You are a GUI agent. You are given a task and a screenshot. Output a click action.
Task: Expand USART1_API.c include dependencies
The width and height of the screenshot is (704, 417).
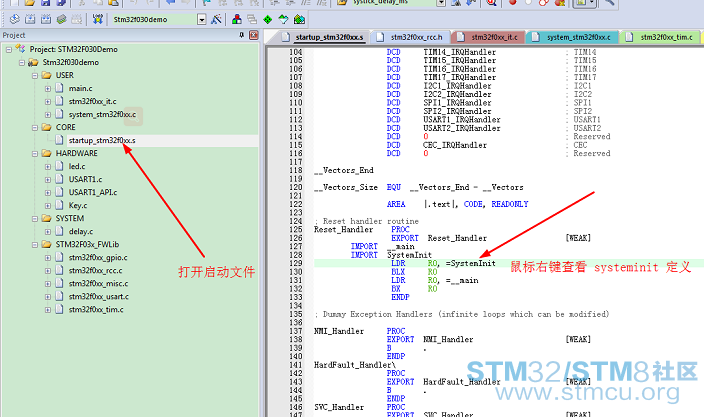click(x=48, y=193)
